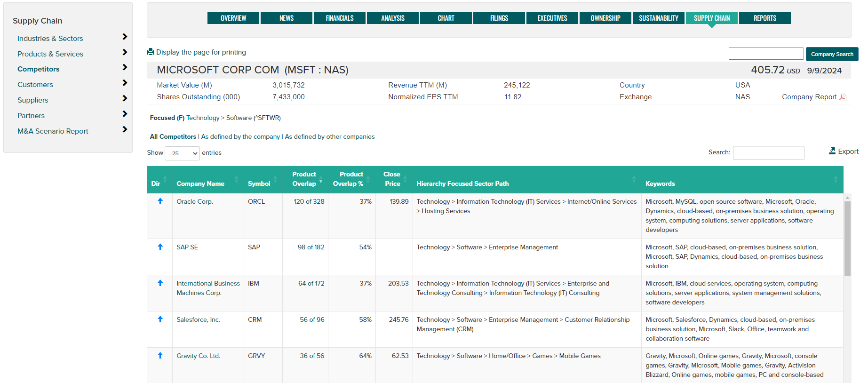Open SAP SE company link
Screen dimensions: 868x383
coord(187,247)
